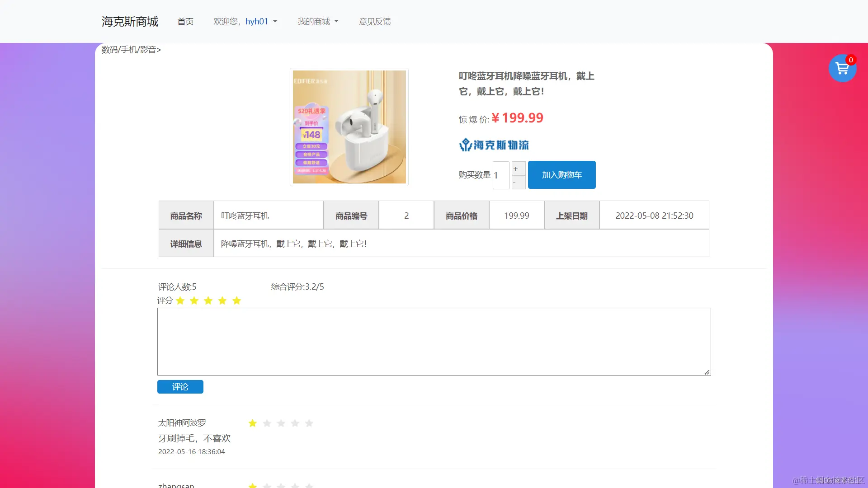Click the third star under 评分
Screen dimensions: 868x488
(208, 300)
